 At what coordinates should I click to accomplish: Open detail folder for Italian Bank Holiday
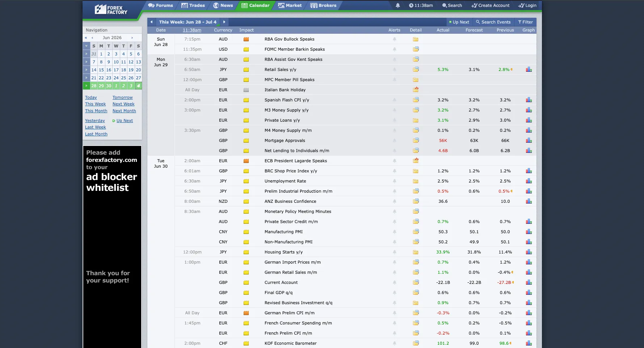(x=416, y=89)
